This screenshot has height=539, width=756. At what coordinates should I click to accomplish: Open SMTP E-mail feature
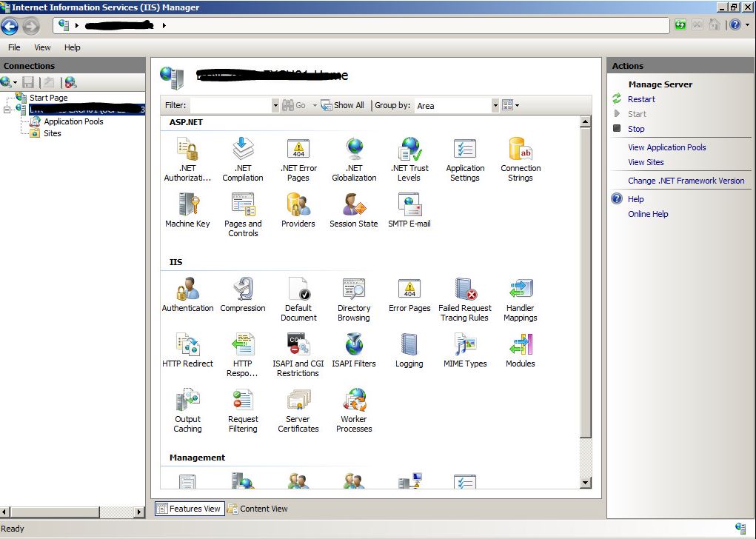tap(409, 210)
